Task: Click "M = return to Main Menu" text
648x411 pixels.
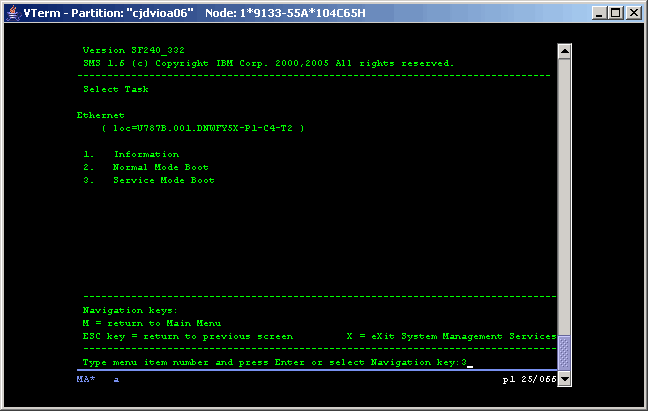Action: [x=150, y=323]
